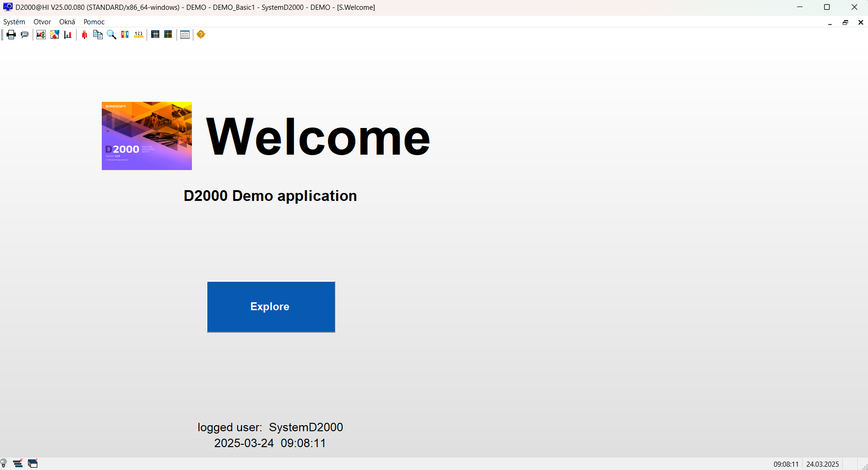This screenshot has height=470, width=868.
Task: Click the colored binders archive icon
Action: point(125,35)
